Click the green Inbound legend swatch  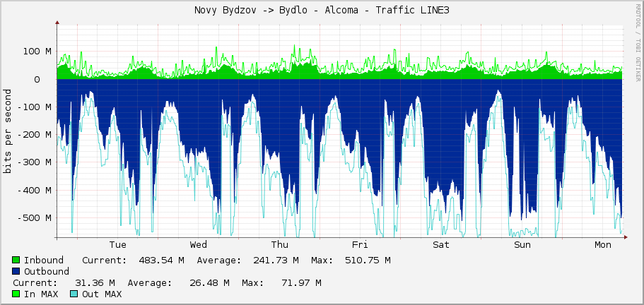(16, 260)
